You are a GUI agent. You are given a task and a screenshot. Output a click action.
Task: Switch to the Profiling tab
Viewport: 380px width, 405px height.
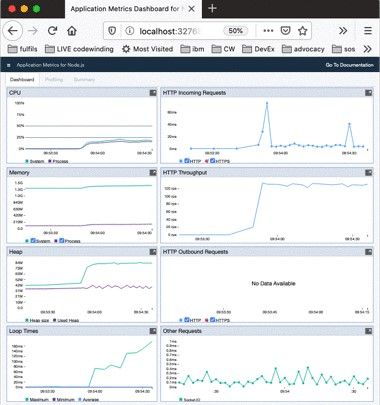point(54,80)
